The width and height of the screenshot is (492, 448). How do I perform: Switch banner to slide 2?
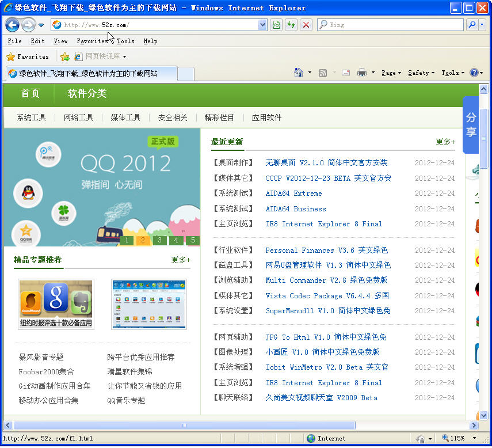point(143,241)
